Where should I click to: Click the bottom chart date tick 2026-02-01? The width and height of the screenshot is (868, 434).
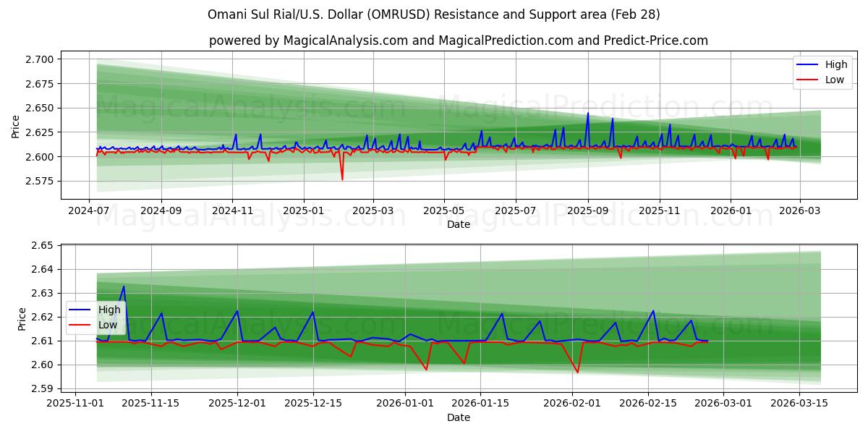coord(572,404)
